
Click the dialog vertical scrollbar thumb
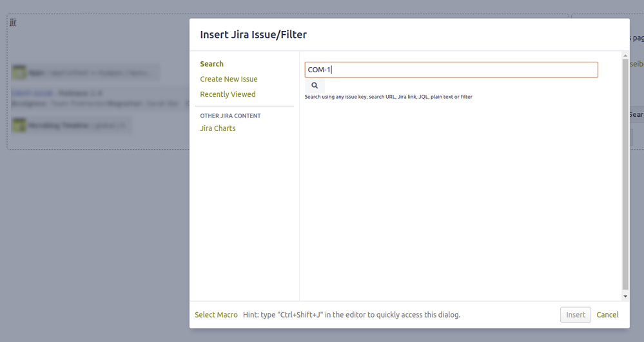pos(625,175)
